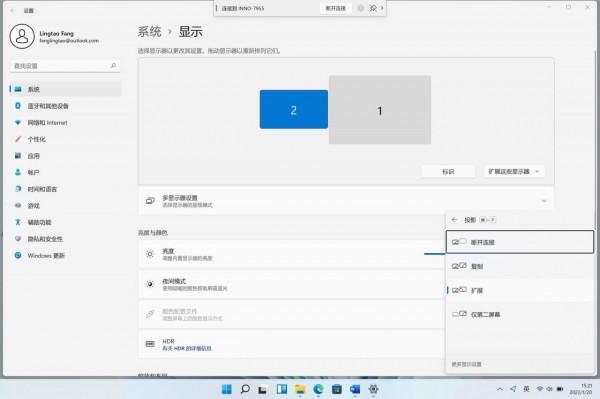Open the taskbar clock and date

(580, 389)
